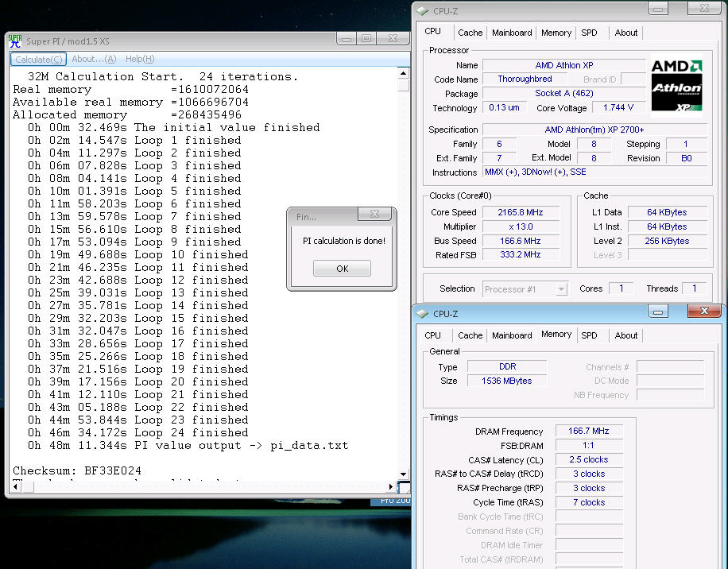Click Super PI horizontal scrollbar left arrow
This screenshot has width=728, height=569.
(17, 486)
